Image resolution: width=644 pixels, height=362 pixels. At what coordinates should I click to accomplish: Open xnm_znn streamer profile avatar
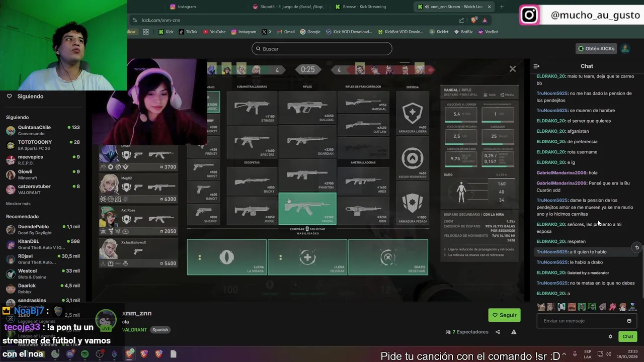click(x=106, y=319)
